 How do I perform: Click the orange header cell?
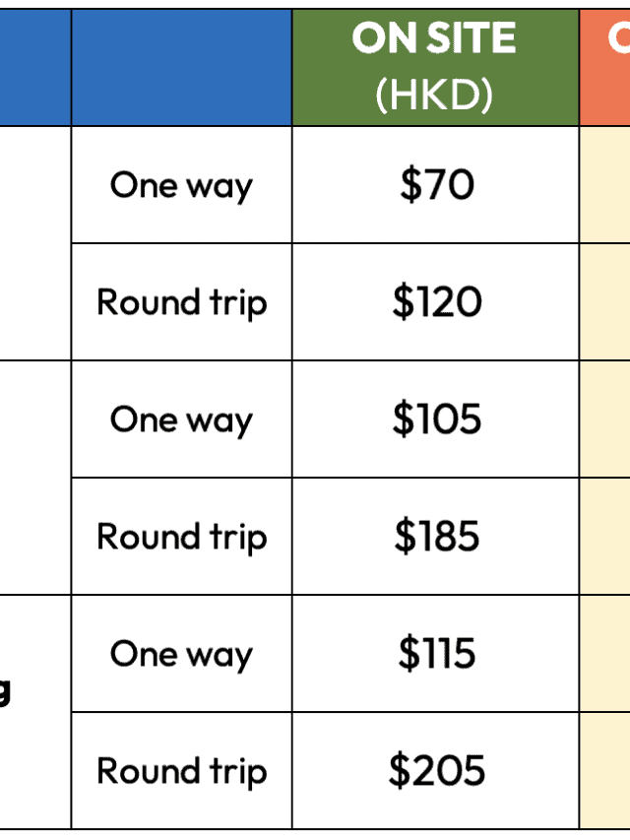pos(605,67)
